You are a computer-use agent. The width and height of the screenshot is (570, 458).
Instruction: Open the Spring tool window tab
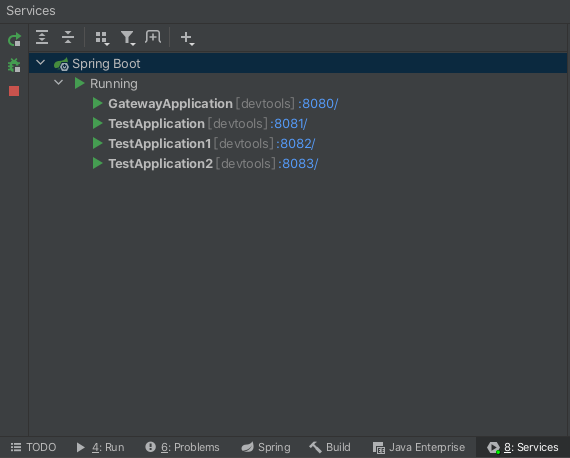(x=266, y=447)
